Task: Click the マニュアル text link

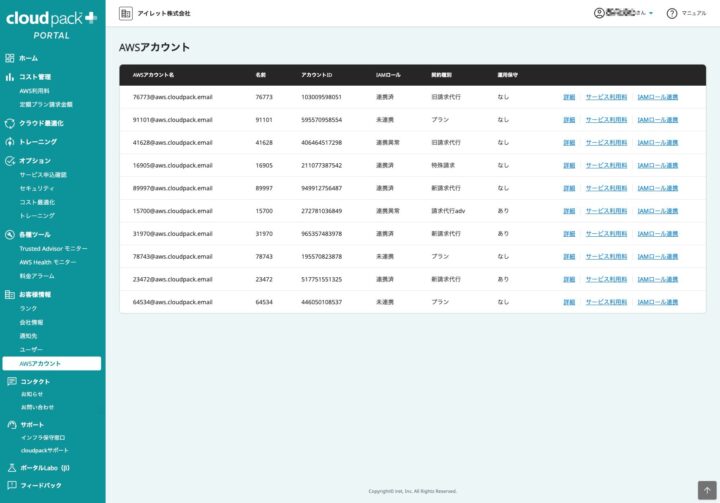Action: click(x=693, y=13)
